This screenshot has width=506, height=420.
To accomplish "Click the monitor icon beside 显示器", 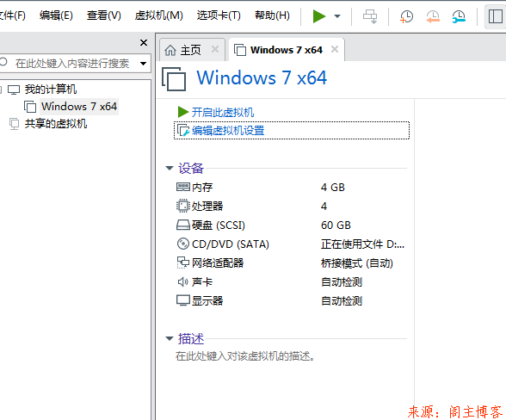I will (x=183, y=300).
